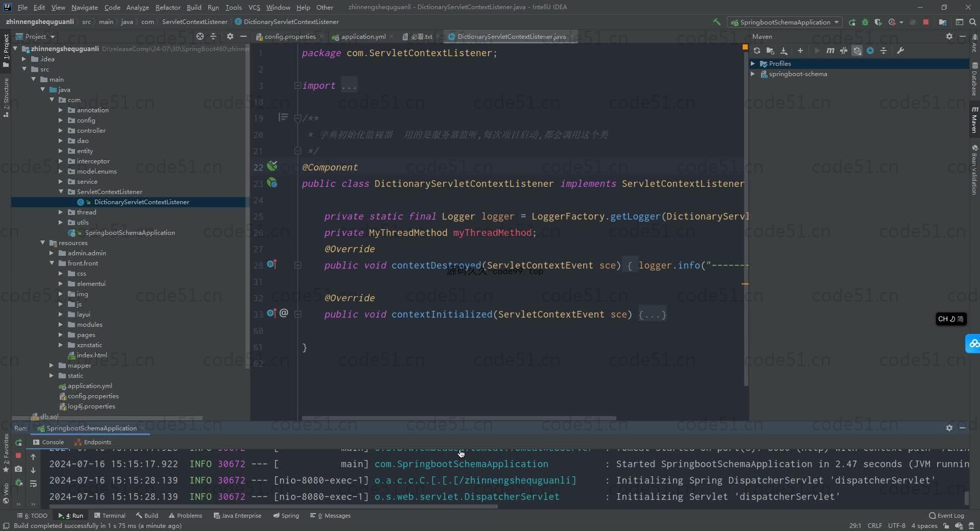Open Project Structure icon in main toolbar
Screen dimensions: 980x531
tap(943, 22)
